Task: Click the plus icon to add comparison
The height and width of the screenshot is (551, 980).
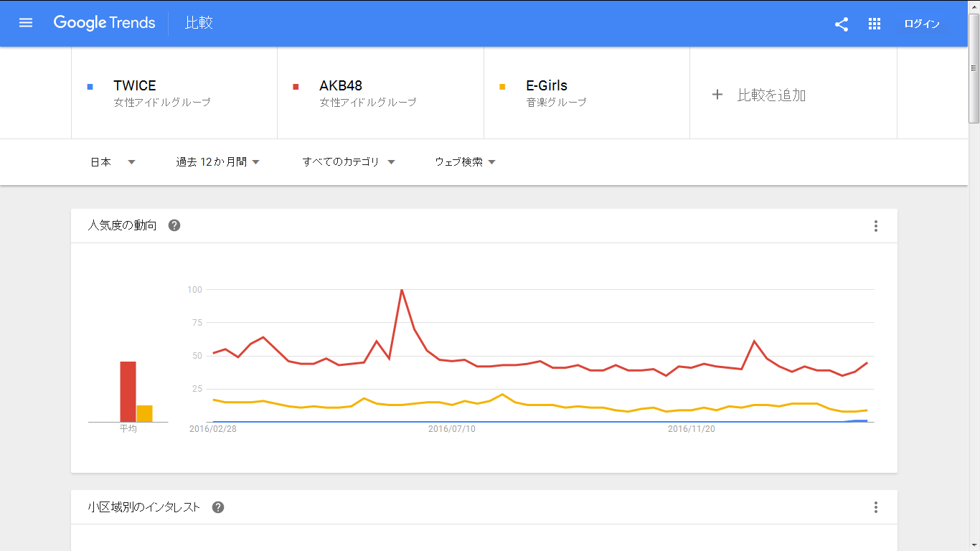Action: click(717, 95)
